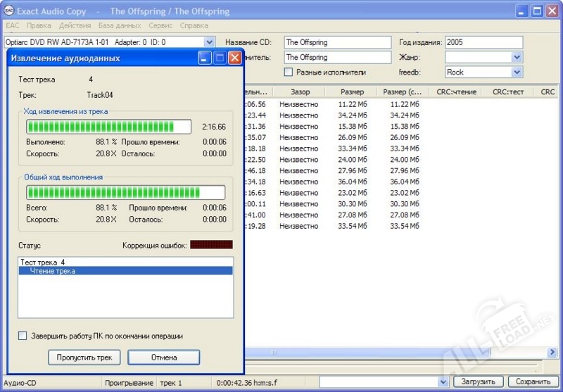Expand the bottom profile dropdown near 'Загрузить'

443,382
